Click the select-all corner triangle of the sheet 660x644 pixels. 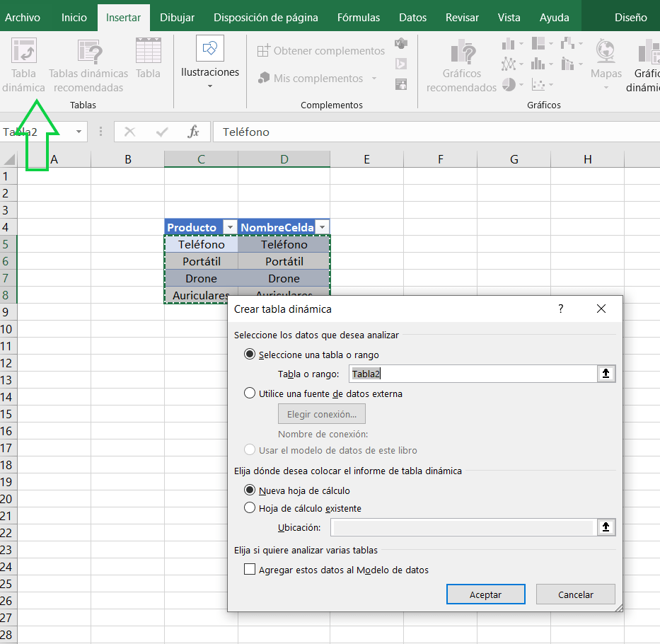point(8,159)
